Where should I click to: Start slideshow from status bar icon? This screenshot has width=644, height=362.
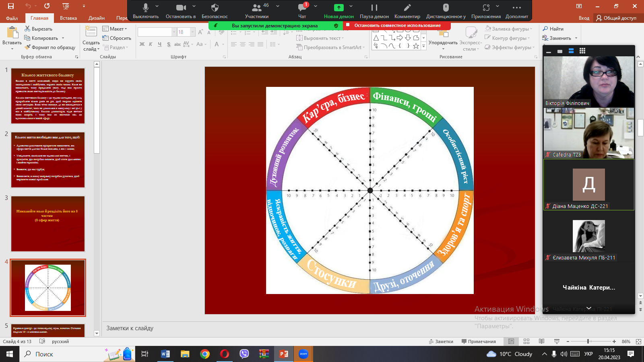(x=557, y=341)
